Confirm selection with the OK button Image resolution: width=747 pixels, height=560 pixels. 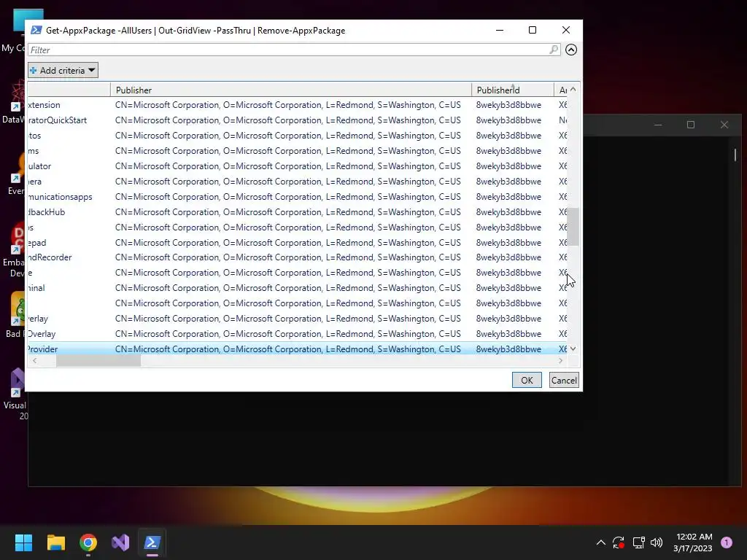[527, 380]
